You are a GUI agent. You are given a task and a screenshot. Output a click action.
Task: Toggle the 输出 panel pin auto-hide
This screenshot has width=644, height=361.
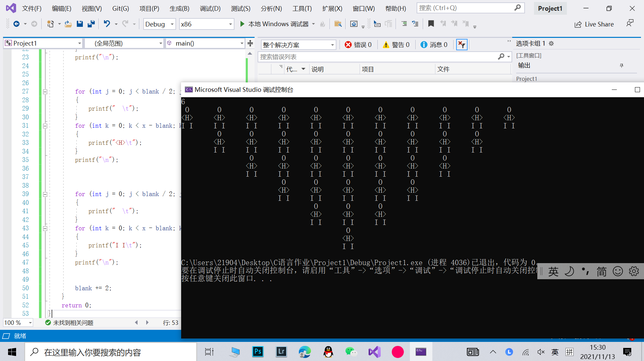click(622, 65)
